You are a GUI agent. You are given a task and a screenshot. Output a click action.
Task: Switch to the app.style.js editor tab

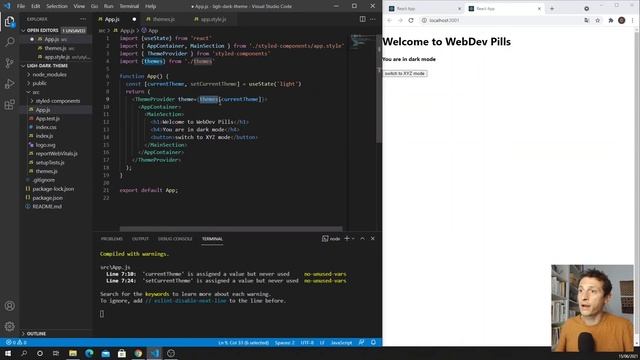(x=213, y=19)
